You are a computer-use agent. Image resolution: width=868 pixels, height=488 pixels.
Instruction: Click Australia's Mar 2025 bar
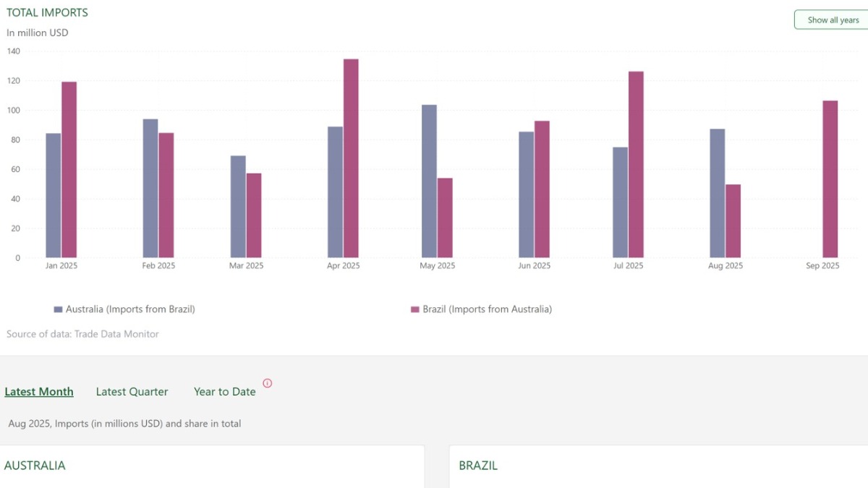[238, 207]
